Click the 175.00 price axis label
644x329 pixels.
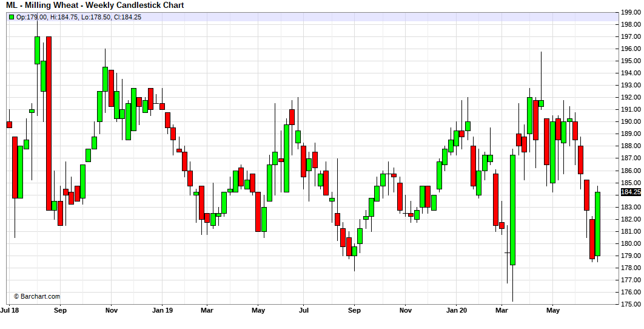click(629, 304)
